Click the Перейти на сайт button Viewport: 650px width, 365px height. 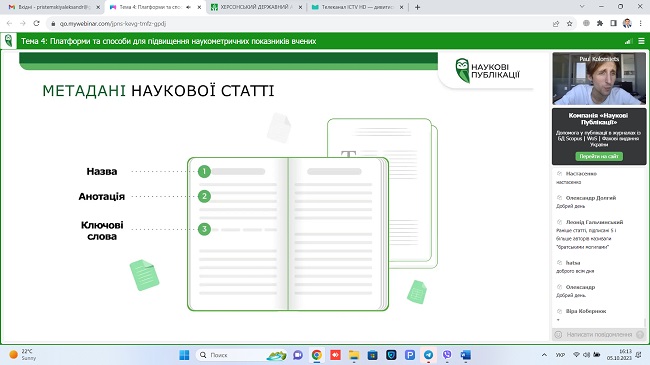pyautogui.click(x=599, y=156)
